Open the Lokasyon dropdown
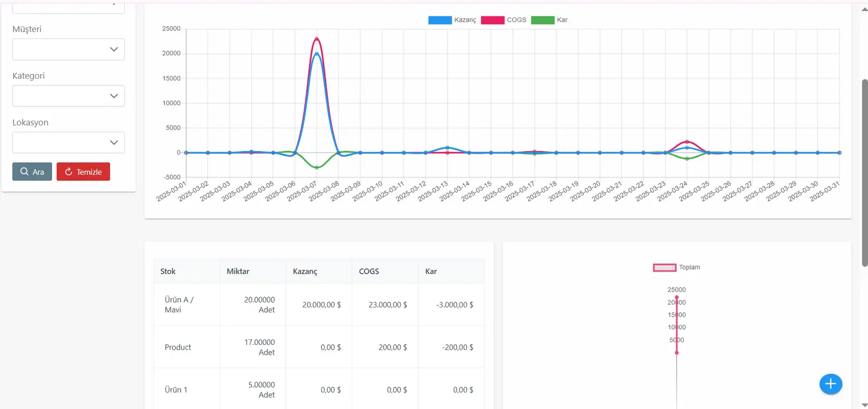The image size is (868, 409). [x=68, y=143]
